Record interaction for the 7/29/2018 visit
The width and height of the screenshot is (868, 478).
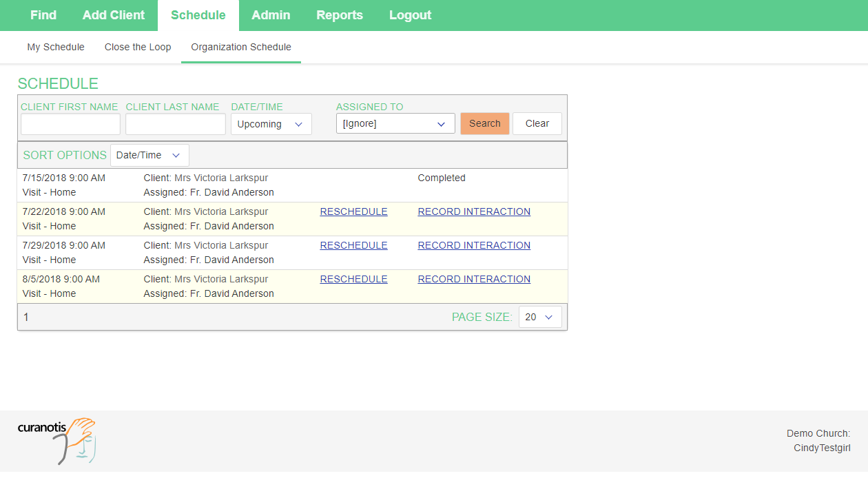[474, 245]
